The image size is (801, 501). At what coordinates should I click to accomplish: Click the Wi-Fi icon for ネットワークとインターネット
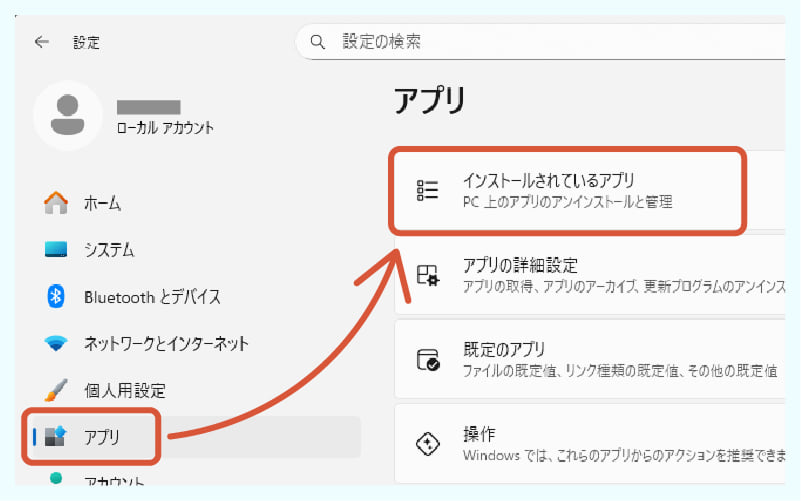(x=56, y=343)
